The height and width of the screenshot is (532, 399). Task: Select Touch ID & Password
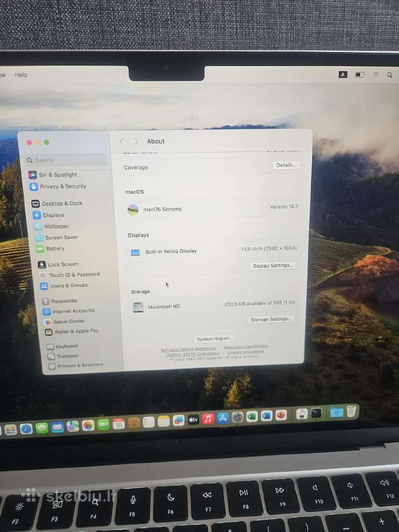tap(70, 274)
